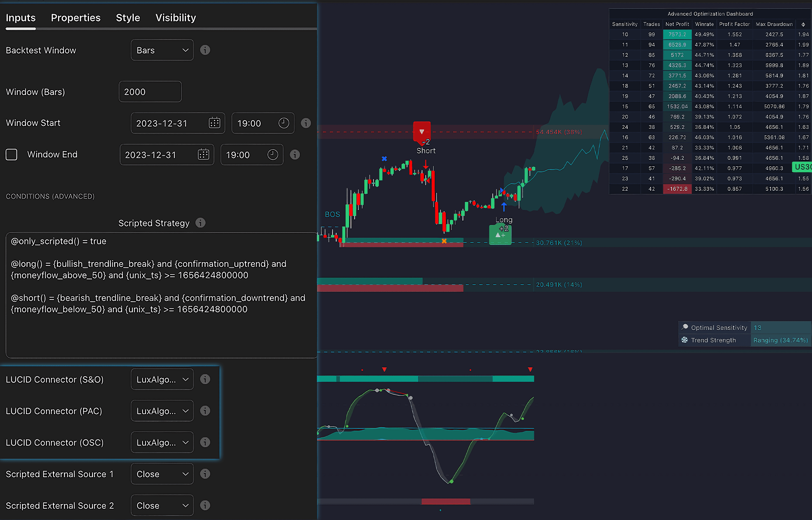Click the red triangle at oscillator right edge
This screenshot has width=812, height=520.
click(530, 369)
